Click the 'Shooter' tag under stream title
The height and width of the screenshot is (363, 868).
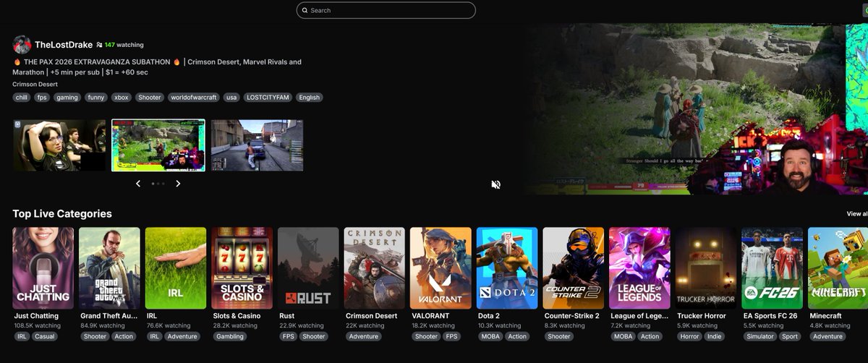click(x=150, y=98)
